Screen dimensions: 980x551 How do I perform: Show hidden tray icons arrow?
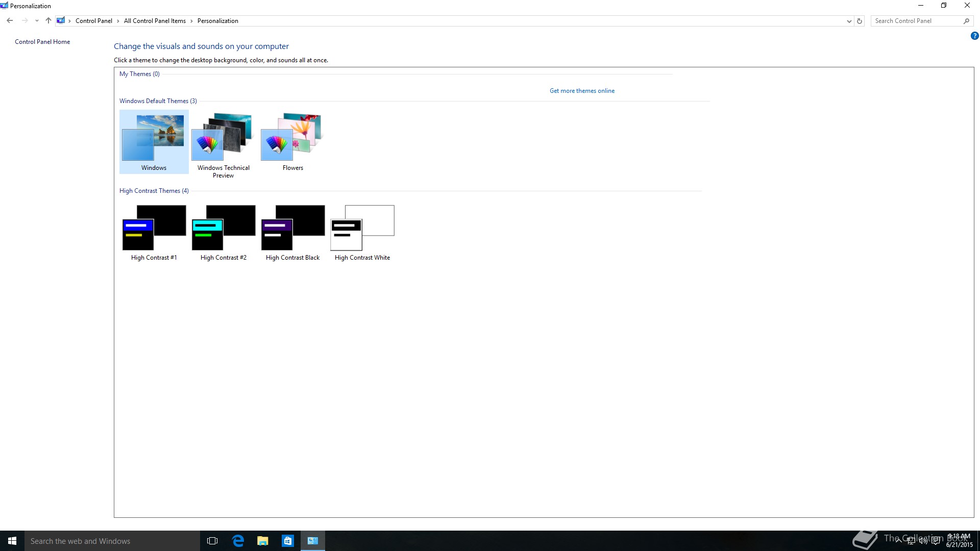(x=899, y=541)
